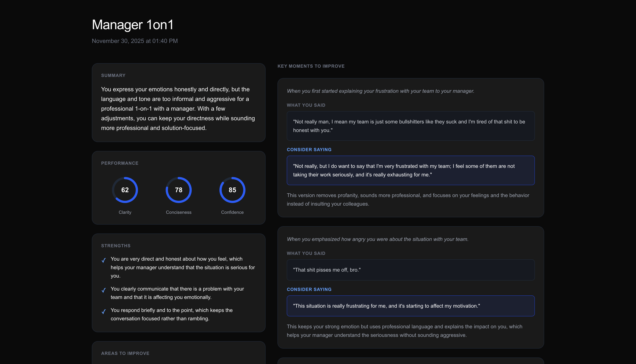
Task: Click the Performance section heading
Action: click(120, 163)
